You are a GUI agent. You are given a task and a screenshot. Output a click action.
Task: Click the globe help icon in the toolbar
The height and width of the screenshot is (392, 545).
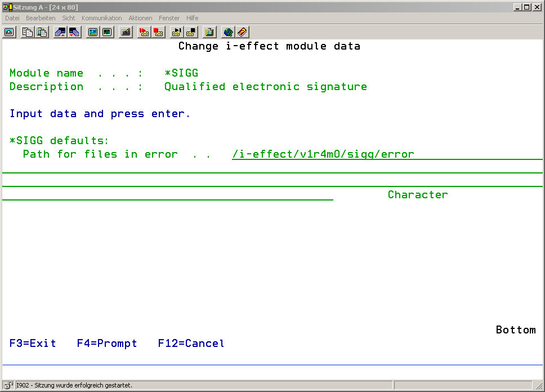(227, 32)
